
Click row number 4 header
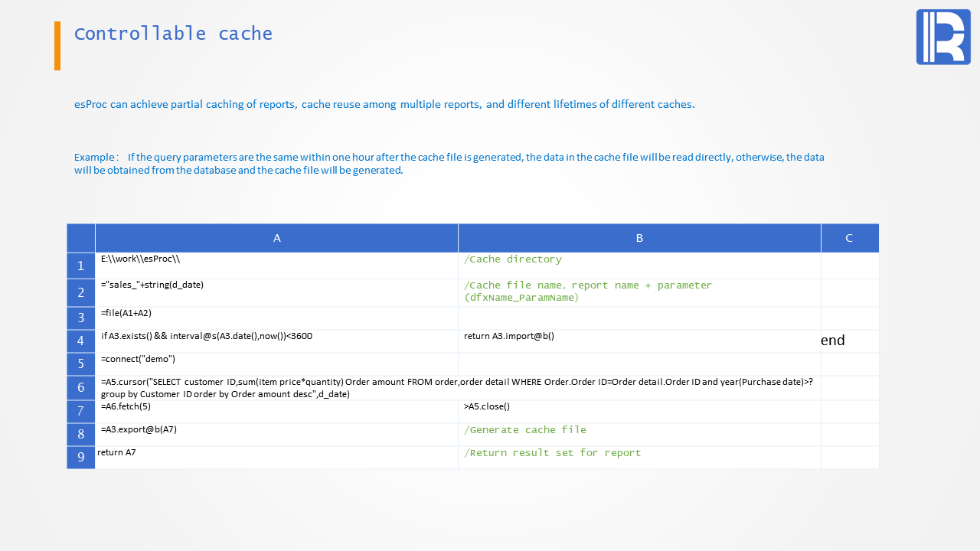pyautogui.click(x=80, y=341)
